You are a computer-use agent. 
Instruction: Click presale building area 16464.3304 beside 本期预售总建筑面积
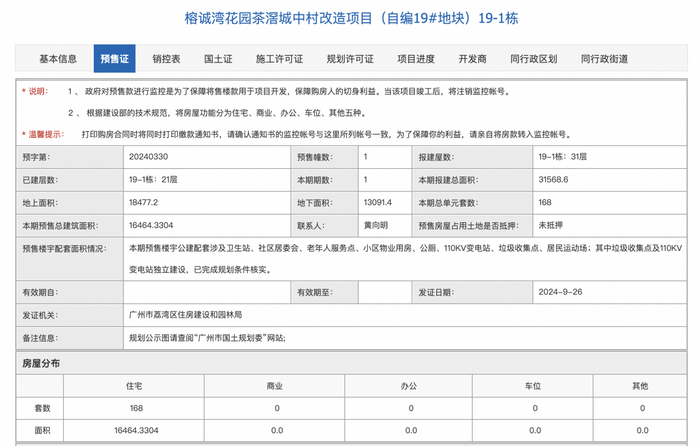point(151,225)
